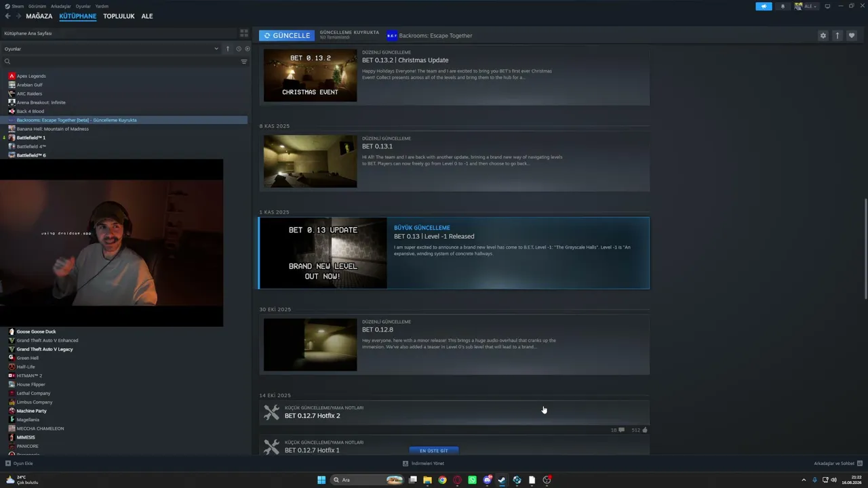The image size is (868, 488).
Task: Open game settings gear icon
Action: pos(823,36)
